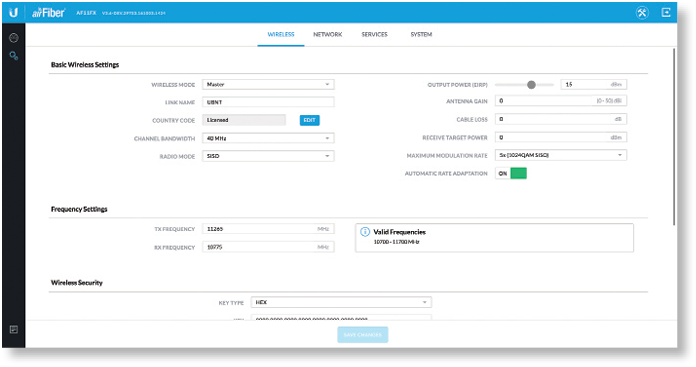Open the dashboard icon in sidebar

tap(14, 38)
